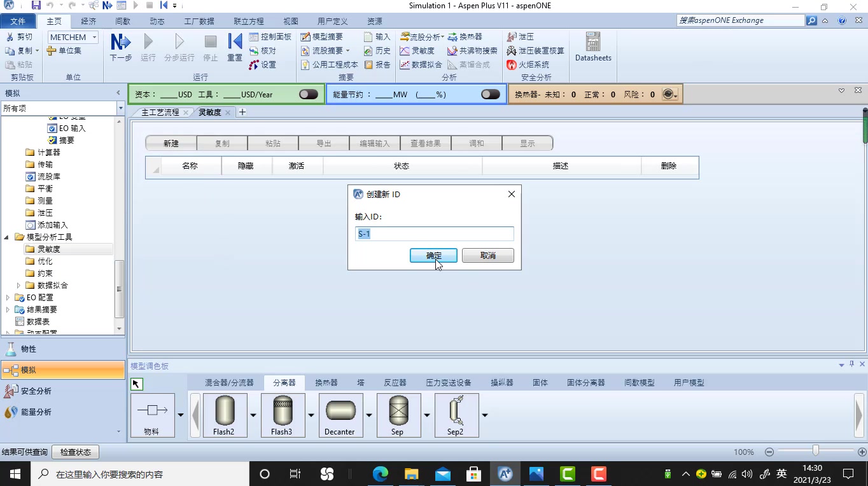Toggle the 能量节约 energy switch
The height and width of the screenshot is (486, 868).
pos(490,94)
